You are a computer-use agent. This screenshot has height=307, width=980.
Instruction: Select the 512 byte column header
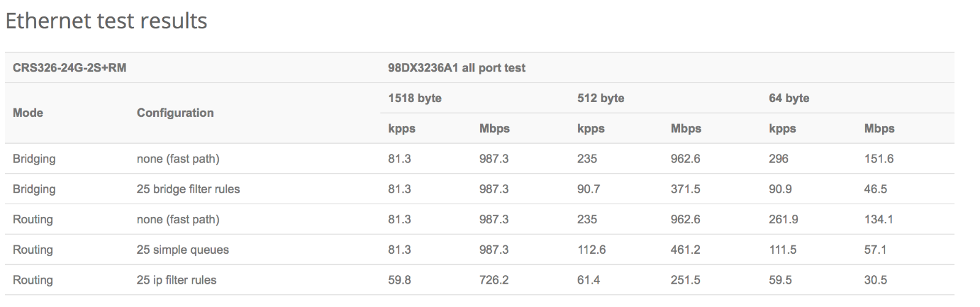tap(600, 98)
